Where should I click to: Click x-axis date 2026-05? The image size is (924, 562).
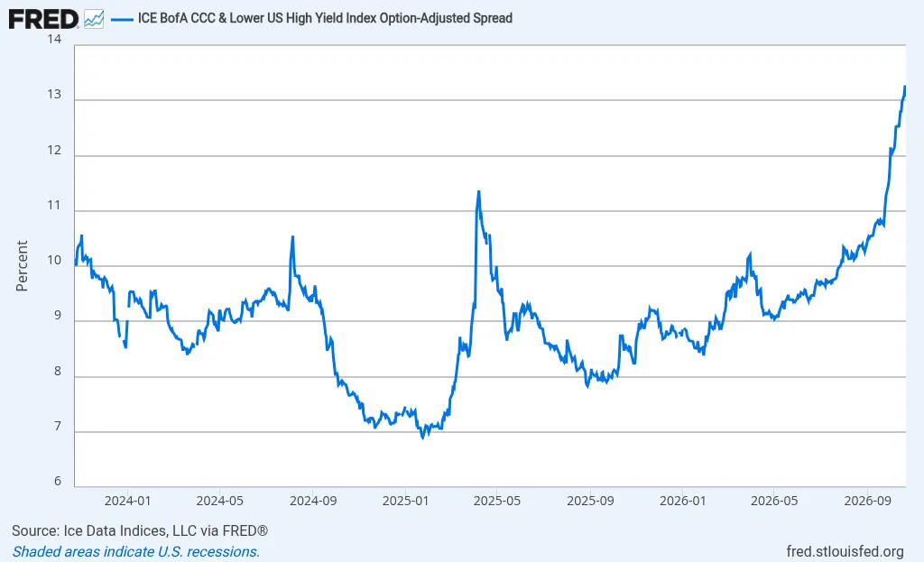(x=773, y=502)
